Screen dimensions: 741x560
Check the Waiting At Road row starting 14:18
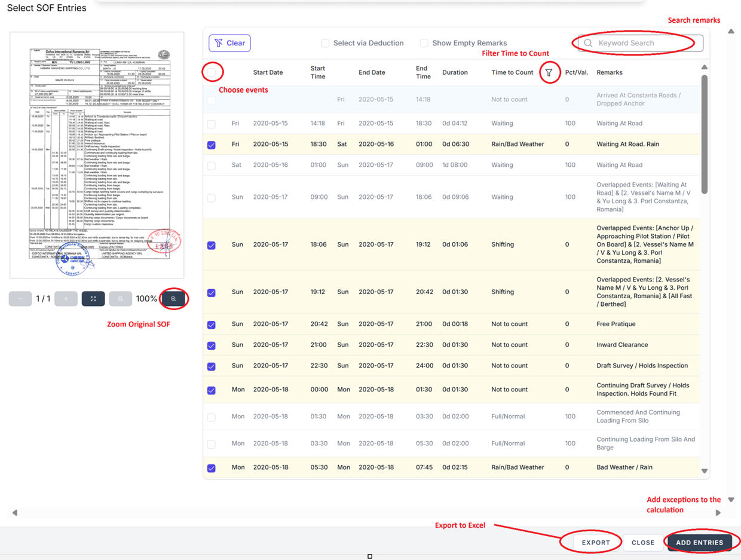211,124
